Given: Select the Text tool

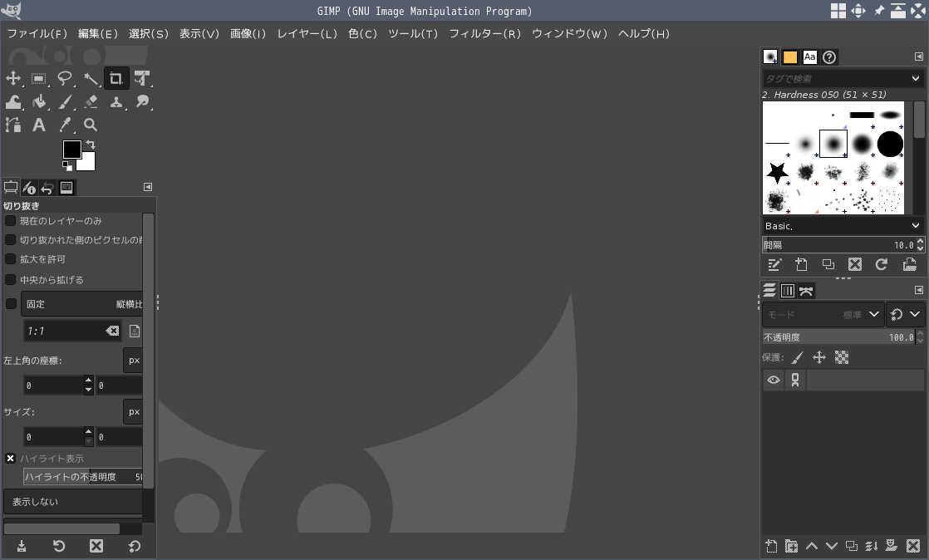Looking at the screenshot, I should [39, 125].
